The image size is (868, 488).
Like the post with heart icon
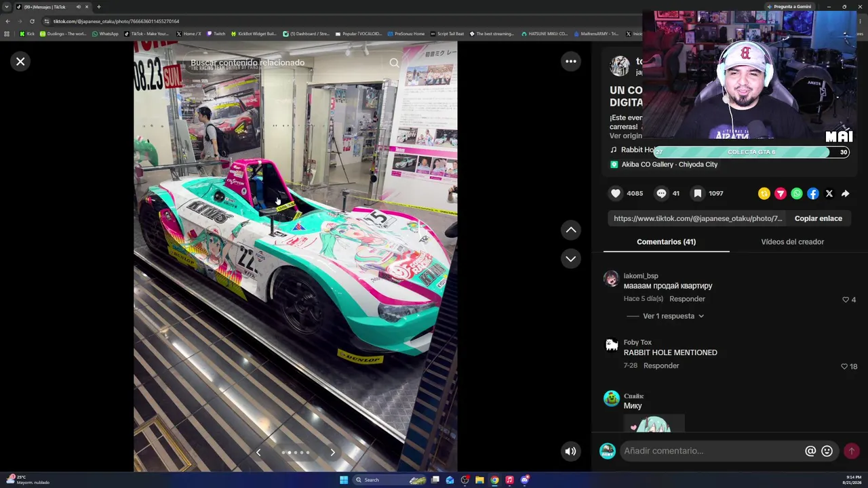coord(616,193)
